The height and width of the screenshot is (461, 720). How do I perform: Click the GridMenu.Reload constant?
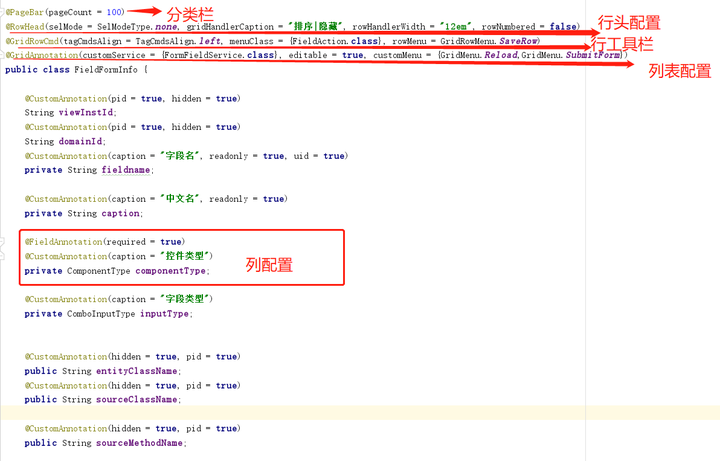point(479,55)
